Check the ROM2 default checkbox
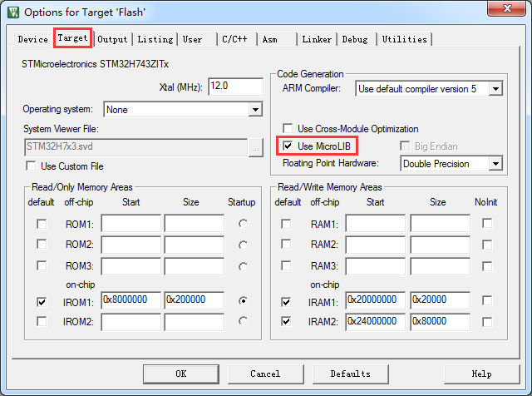 (x=42, y=245)
